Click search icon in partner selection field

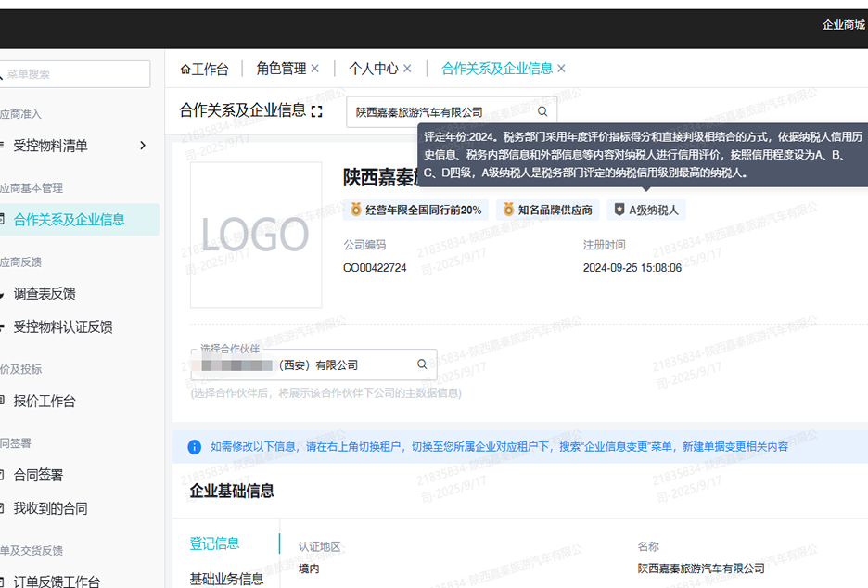pyautogui.click(x=422, y=364)
